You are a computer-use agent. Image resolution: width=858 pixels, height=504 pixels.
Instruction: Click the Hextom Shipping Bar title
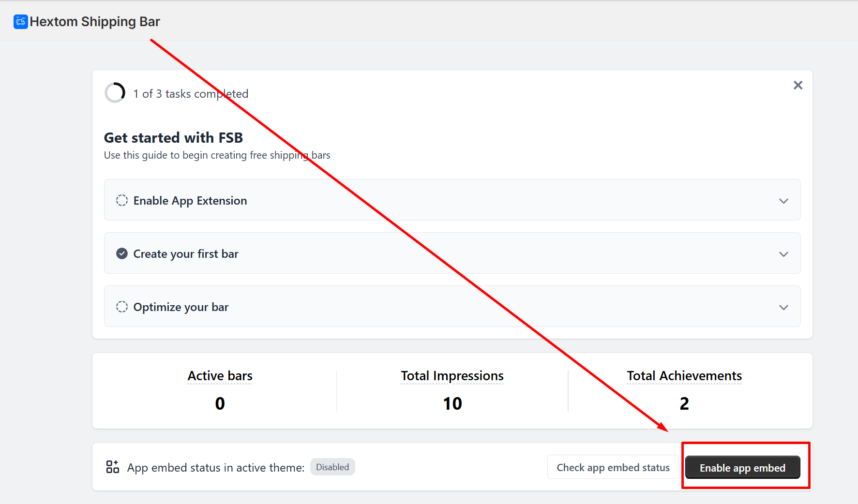pos(95,22)
